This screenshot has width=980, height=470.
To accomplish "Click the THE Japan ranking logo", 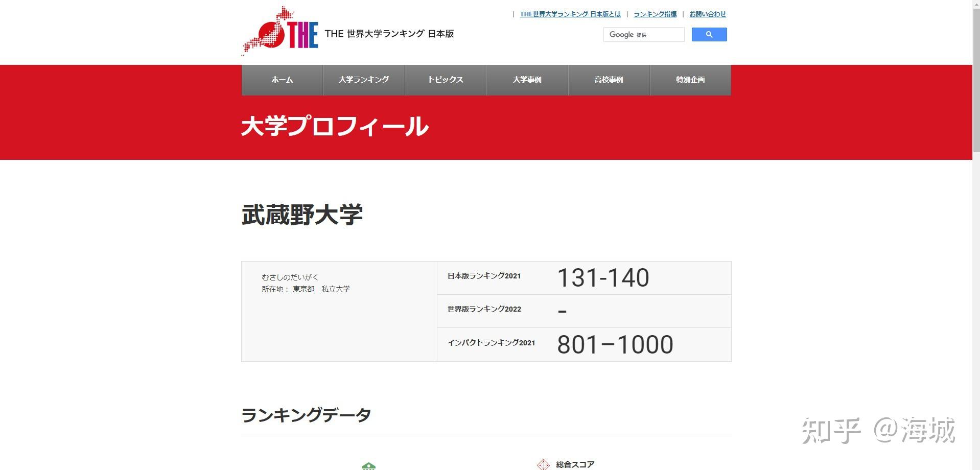I will point(280,30).
